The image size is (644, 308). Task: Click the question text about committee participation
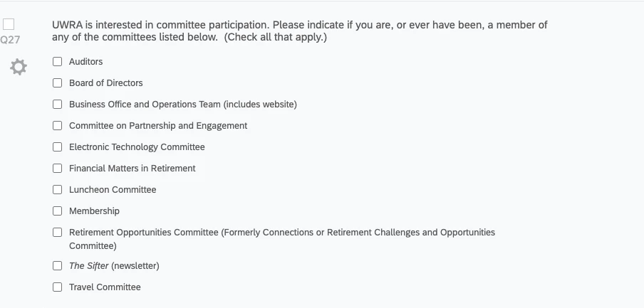tap(299, 31)
